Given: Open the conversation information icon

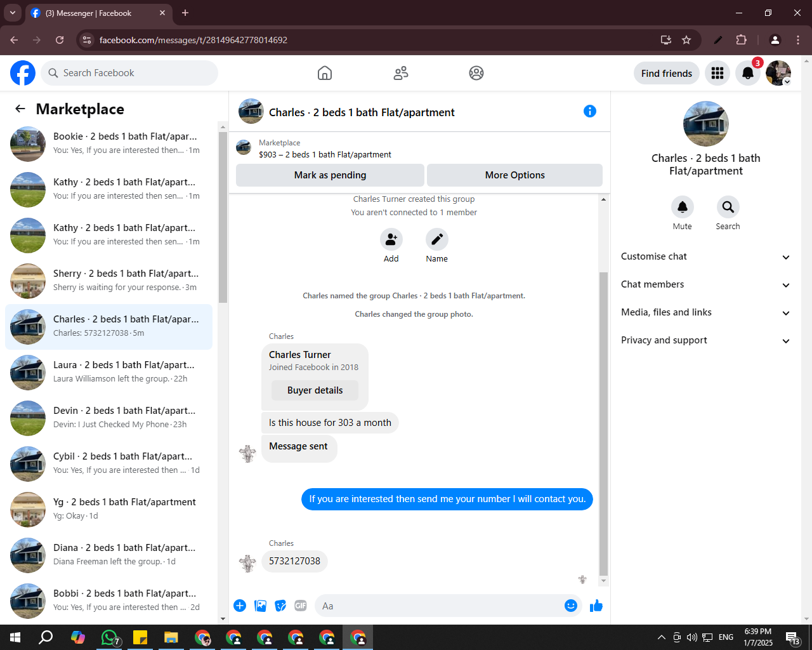Looking at the screenshot, I should pyautogui.click(x=590, y=111).
